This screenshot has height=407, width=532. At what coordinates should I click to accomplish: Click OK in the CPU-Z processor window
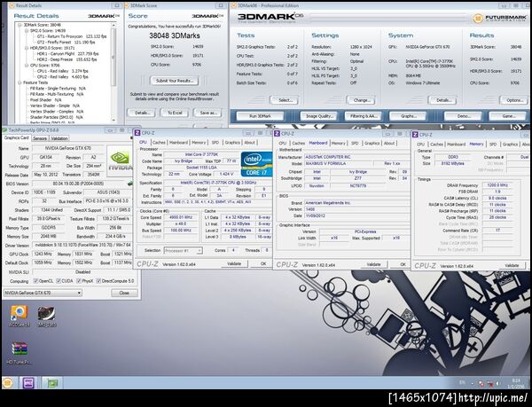click(262, 263)
